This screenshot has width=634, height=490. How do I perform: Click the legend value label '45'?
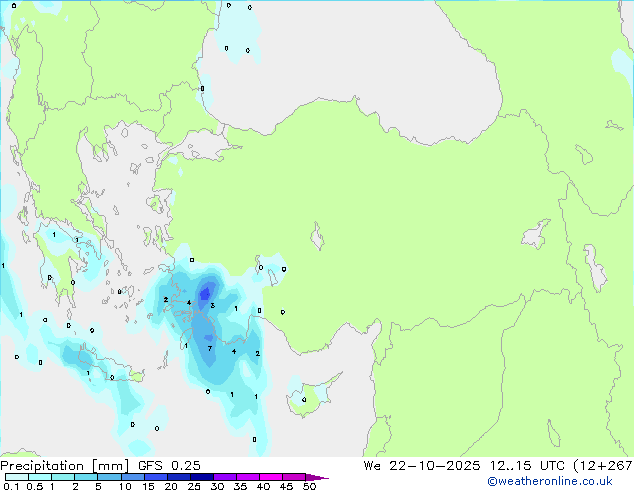click(x=286, y=486)
